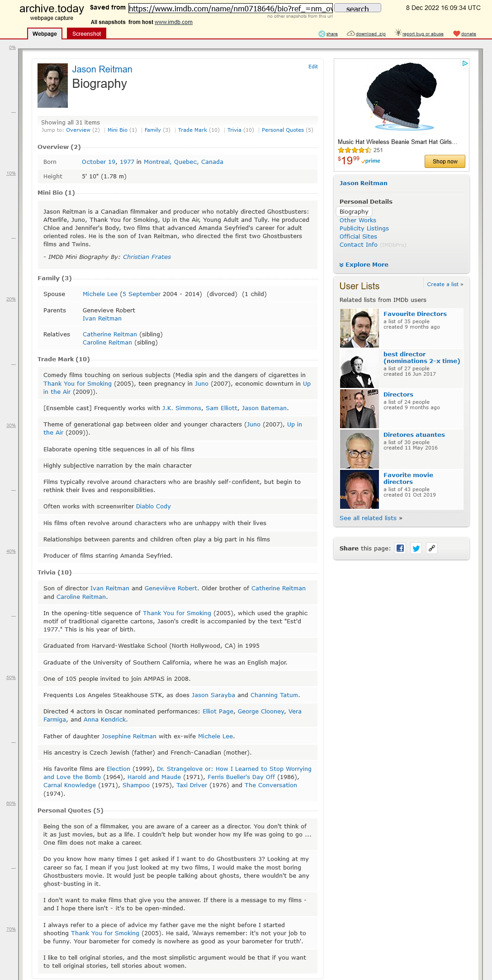The width and height of the screenshot is (492, 980).
Task: Open Caroline Reitman sibling link
Action: point(107,343)
